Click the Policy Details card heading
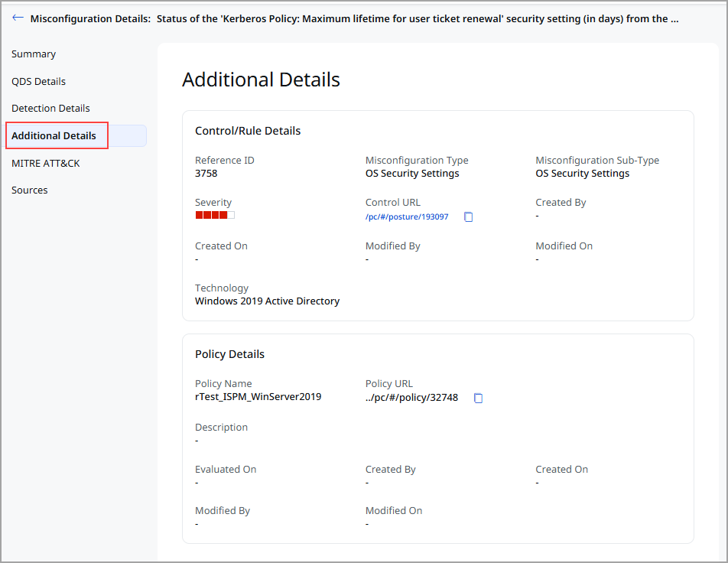 pyautogui.click(x=229, y=354)
